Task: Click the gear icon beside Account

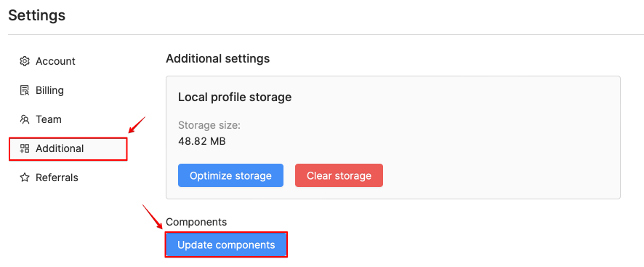Action: coord(25,61)
